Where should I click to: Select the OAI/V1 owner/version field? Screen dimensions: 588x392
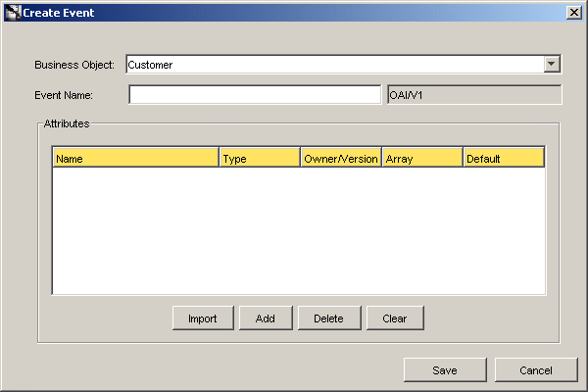(474, 94)
